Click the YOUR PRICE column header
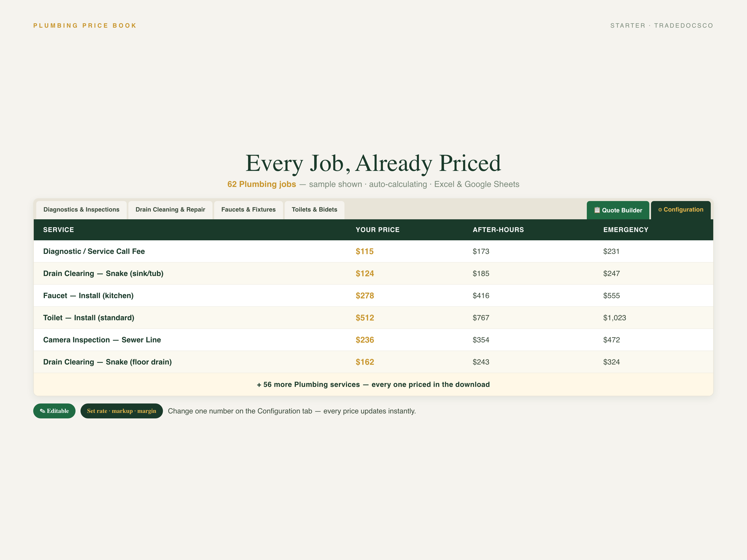This screenshot has height=560, width=747. coord(378,230)
